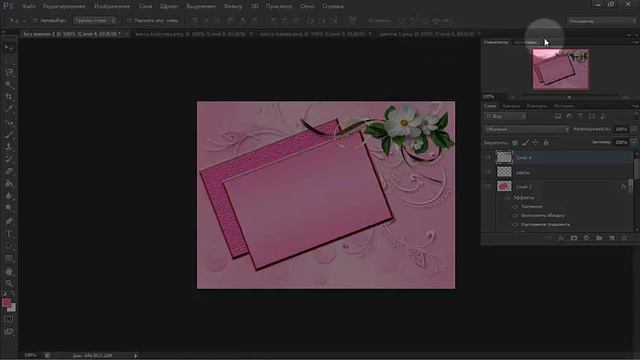Select the Crop tool

[9, 97]
